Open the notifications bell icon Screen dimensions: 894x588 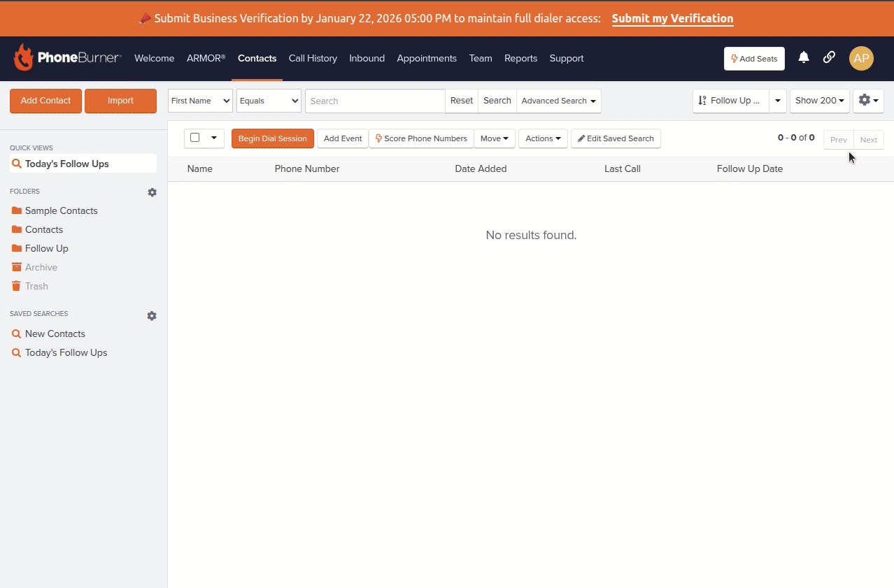click(804, 58)
